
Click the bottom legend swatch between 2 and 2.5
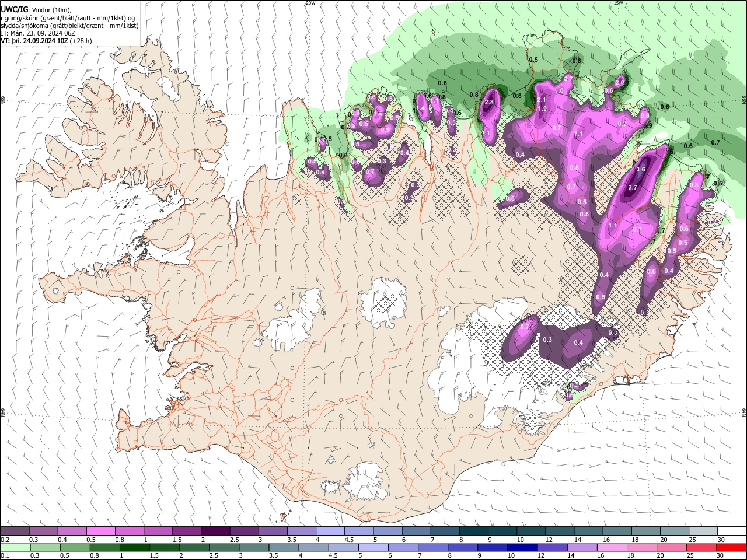[x=194, y=548]
